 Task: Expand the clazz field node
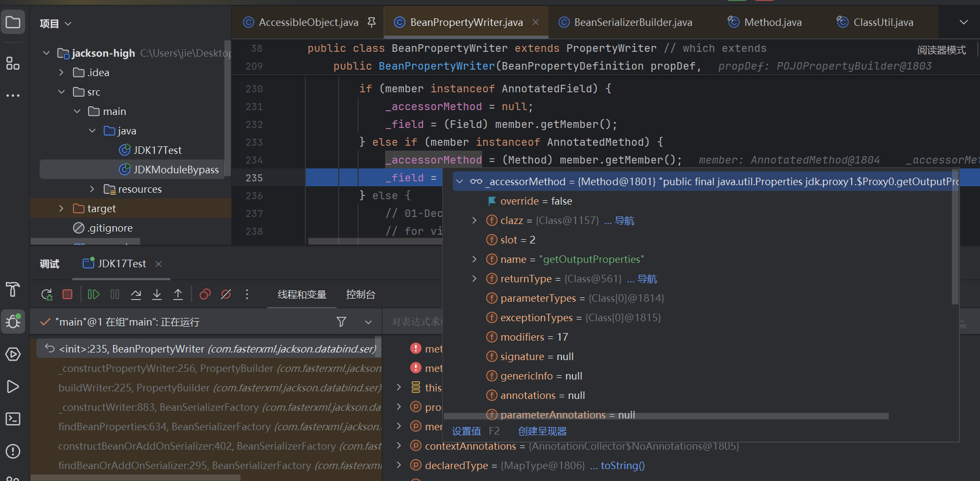coord(474,220)
